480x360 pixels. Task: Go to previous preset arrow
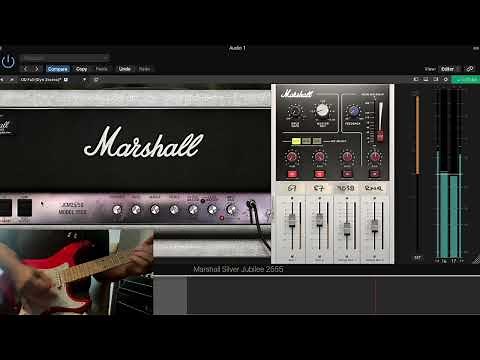click(x=25, y=69)
